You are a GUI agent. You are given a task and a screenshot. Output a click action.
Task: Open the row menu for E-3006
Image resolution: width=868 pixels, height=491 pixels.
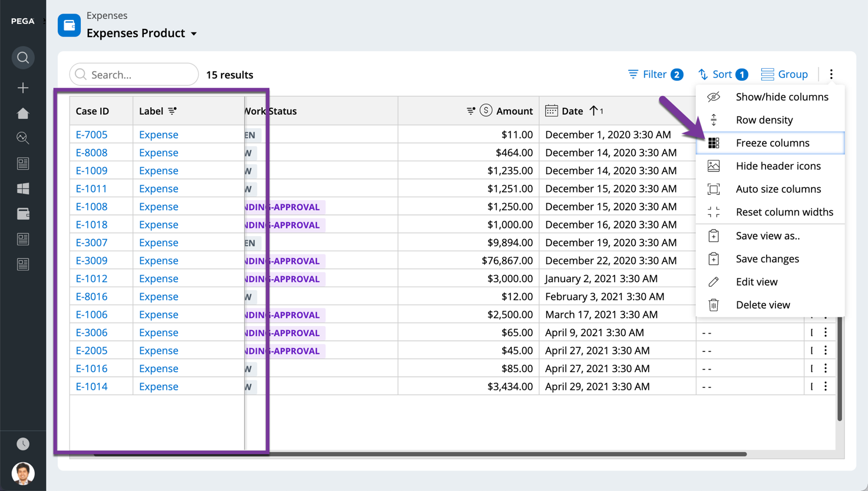tap(824, 332)
